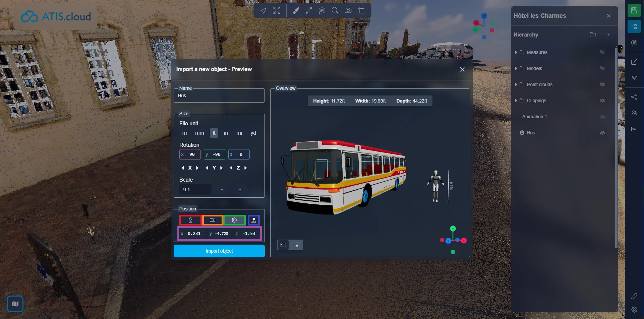Viewport: 644px width, 319px height.
Task: Select the camera position mode
Action: coord(213,220)
